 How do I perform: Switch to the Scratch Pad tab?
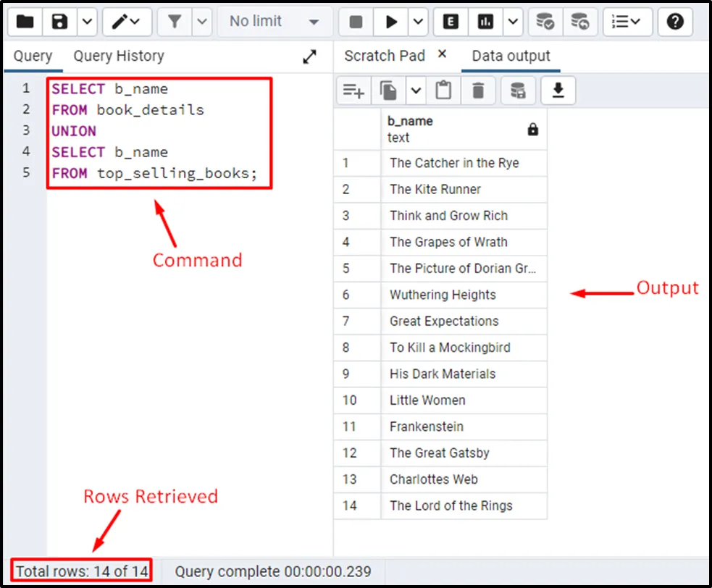tap(384, 56)
